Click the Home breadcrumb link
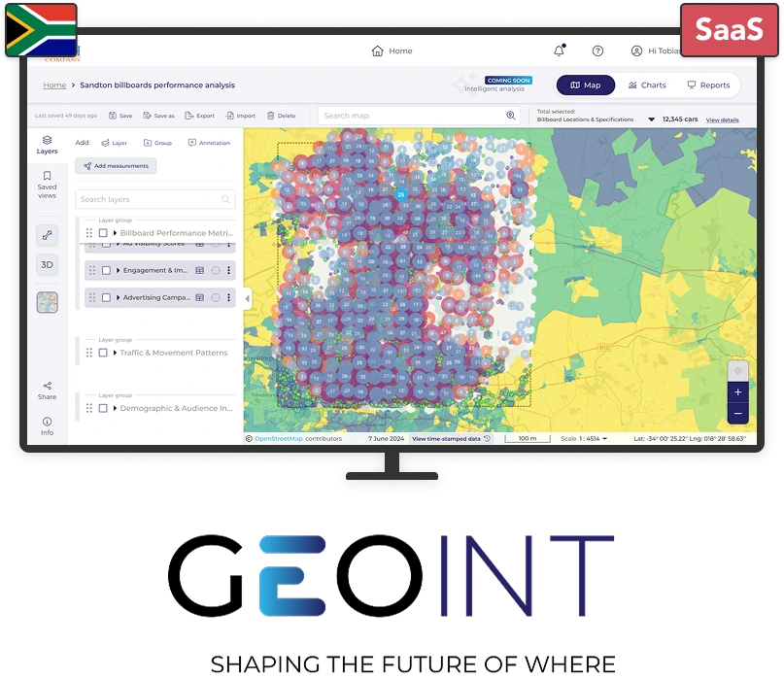 click(x=54, y=85)
